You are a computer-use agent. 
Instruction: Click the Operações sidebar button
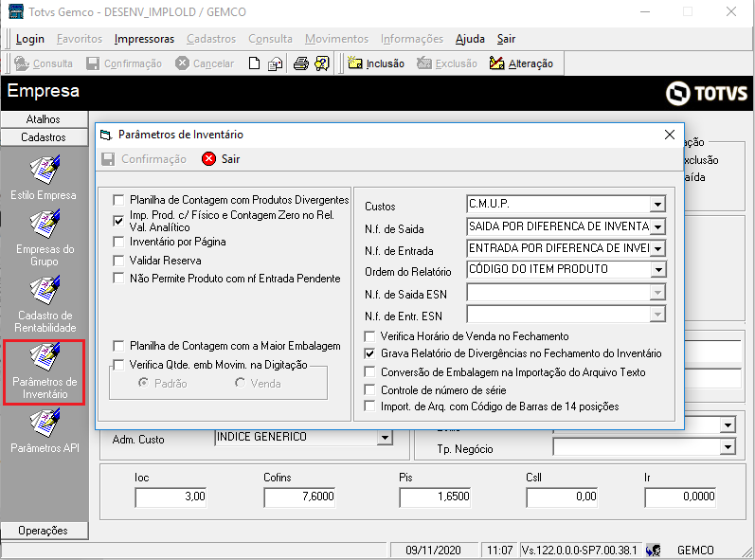coord(44,530)
